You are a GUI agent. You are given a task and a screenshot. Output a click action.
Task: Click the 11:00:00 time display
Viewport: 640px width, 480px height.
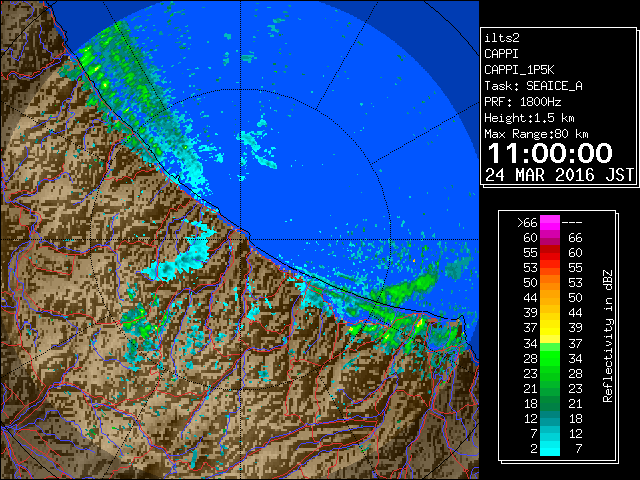point(550,153)
